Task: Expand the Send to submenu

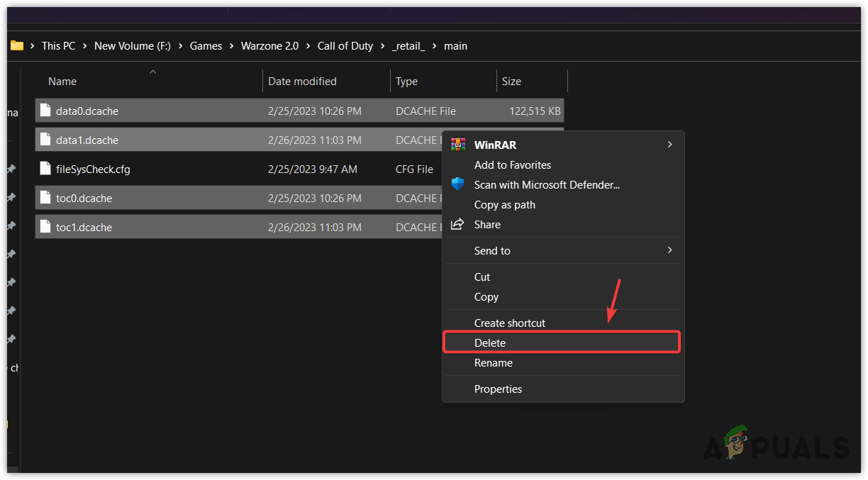Action: coord(669,250)
